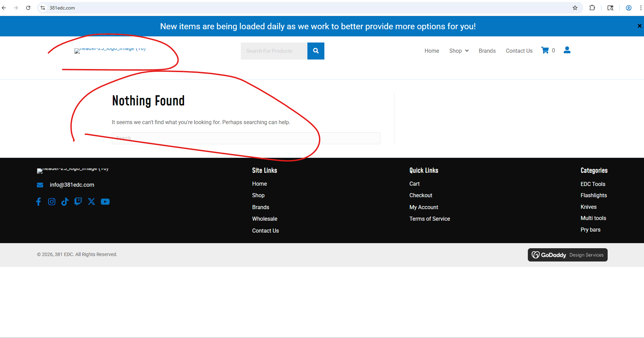Select Contact Us in top navigation
The height and width of the screenshot is (338, 644).
tap(519, 51)
